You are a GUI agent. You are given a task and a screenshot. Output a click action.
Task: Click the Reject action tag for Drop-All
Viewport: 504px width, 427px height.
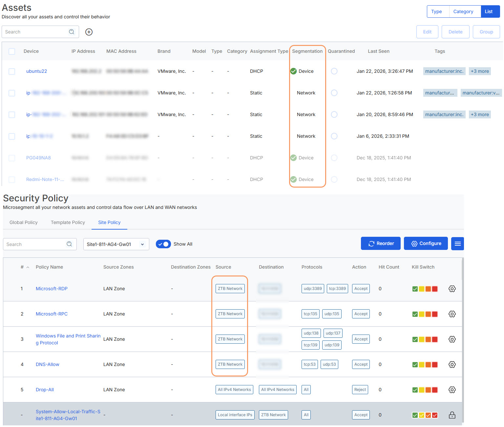click(360, 390)
